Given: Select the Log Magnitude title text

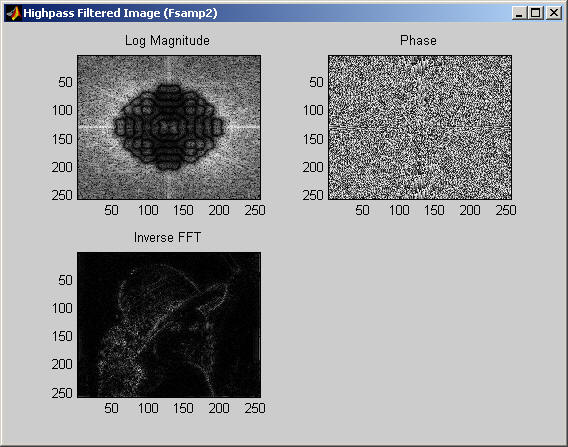Looking at the screenshot, I should tap(167, 41).
